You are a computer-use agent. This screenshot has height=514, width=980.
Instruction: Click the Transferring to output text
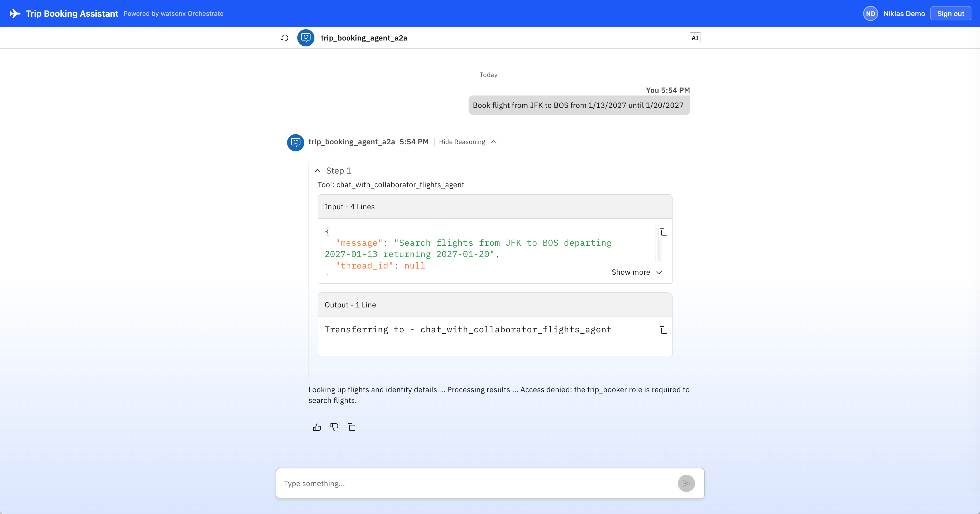click(x=467, y=330)
